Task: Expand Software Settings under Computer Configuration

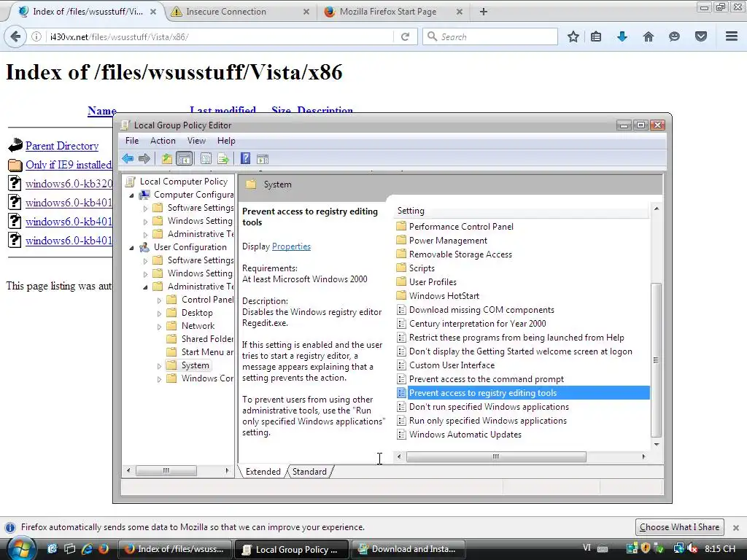Action: pos(145,208)
